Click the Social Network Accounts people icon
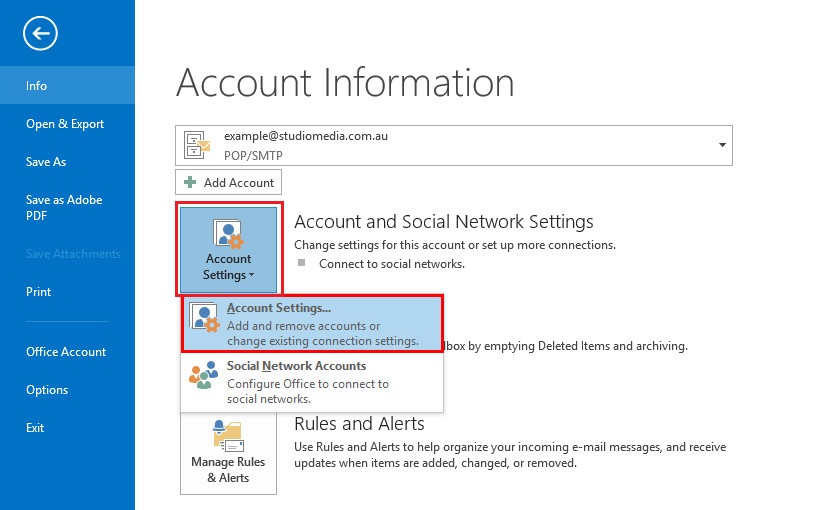 [204, 375]
